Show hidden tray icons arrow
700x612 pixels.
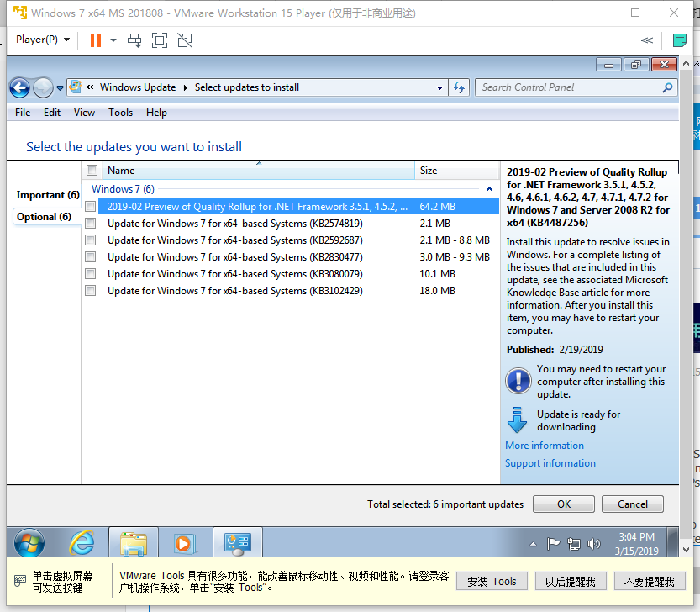click(x=533, y=544)
